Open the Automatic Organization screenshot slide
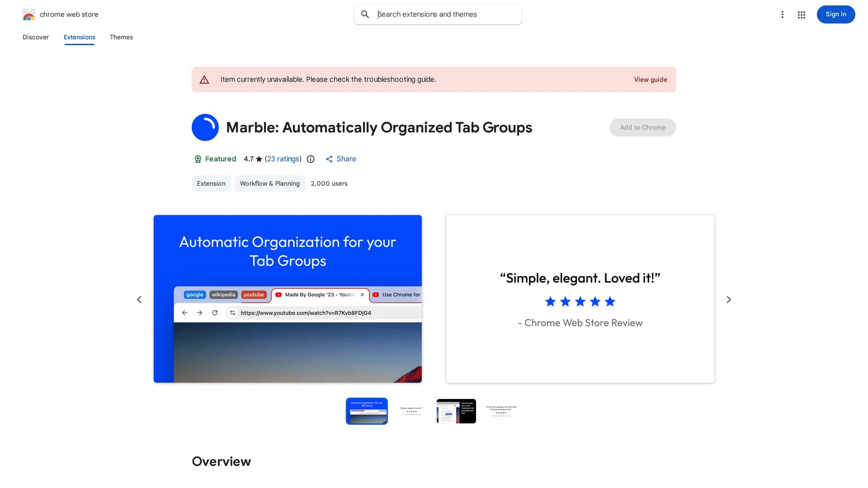This screenshot has width=868, height=488. coord(288,299)
